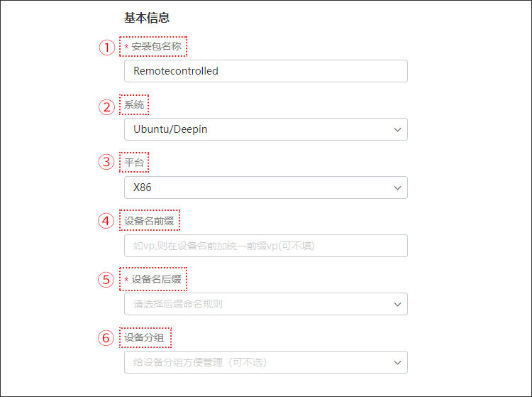Click the 设备分组 label
The image size is (532, 397).
144,337
